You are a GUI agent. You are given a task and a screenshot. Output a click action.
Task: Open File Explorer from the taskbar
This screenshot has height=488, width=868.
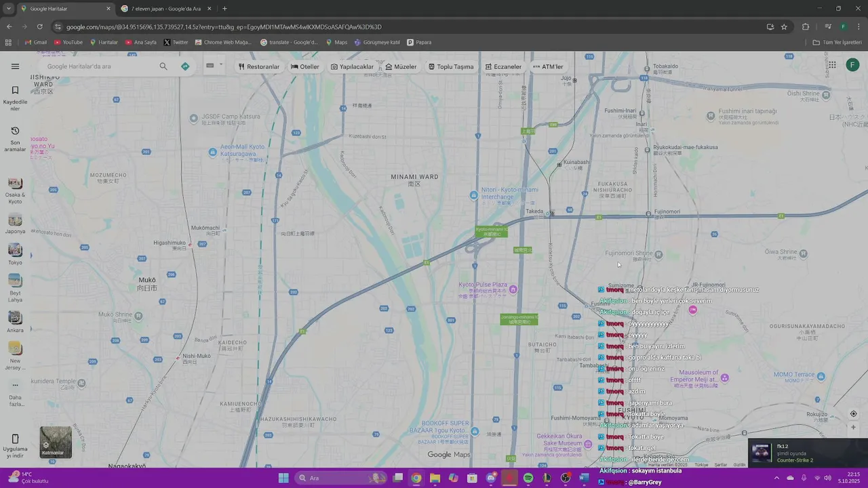(x=435, y=478)
